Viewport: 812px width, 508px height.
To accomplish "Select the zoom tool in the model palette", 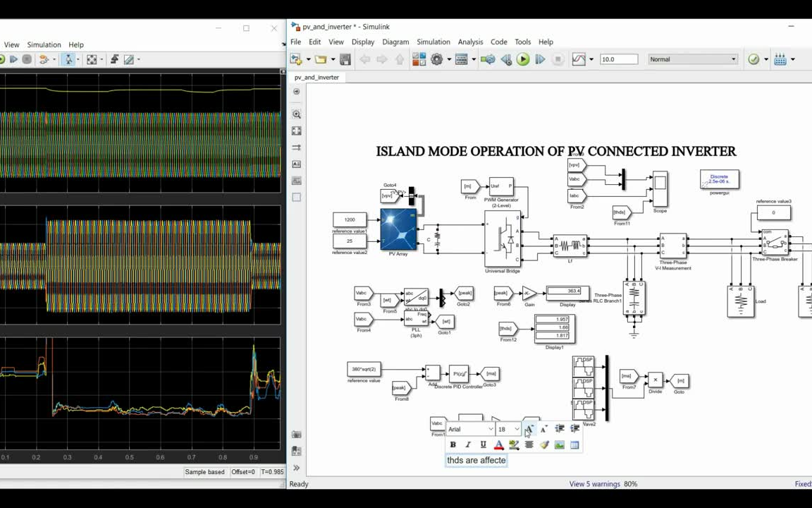I will point(296,114).
